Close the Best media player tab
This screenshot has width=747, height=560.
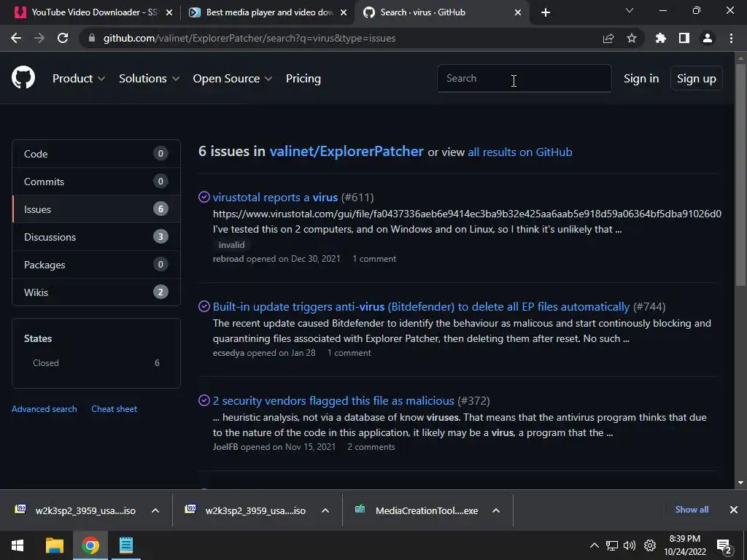click(x=344, y=12)
